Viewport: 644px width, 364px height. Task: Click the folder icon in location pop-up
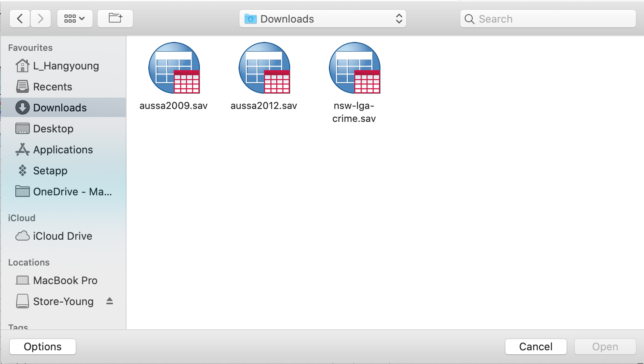coord(251,19)
